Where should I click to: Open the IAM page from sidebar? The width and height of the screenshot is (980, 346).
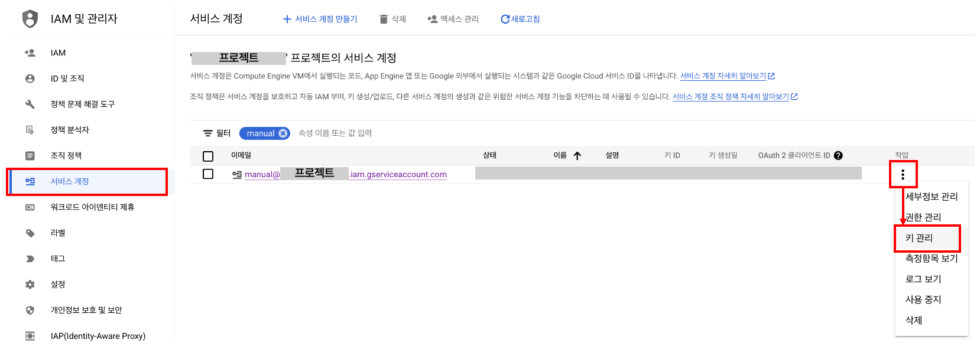click(58, 53)
